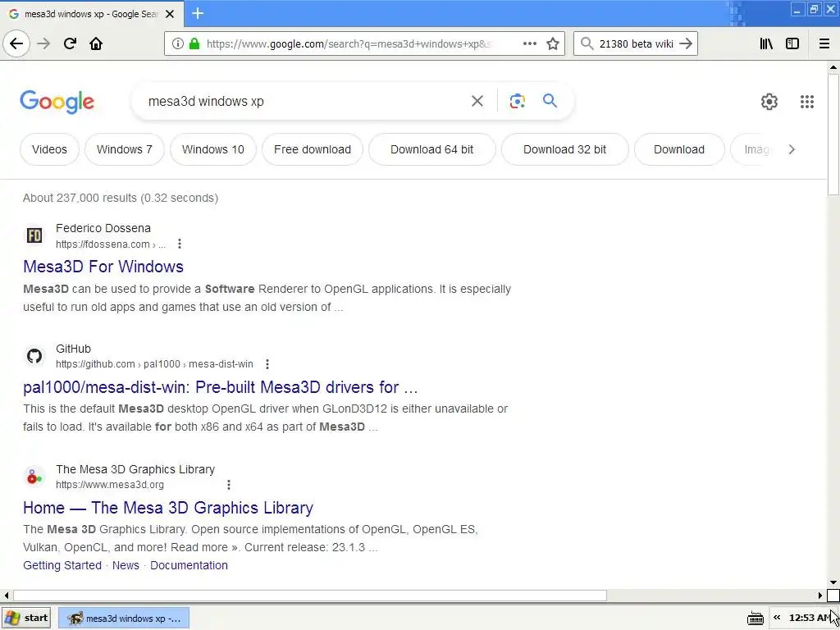Open options menu for mesa3d.org result
This screenshot has width=840, height=630.
pyautogui.click(x=228, y=485)
